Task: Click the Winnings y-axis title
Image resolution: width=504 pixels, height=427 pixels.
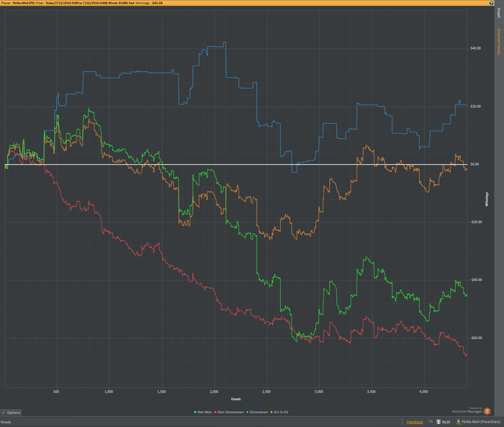Action: coord(487,199)
